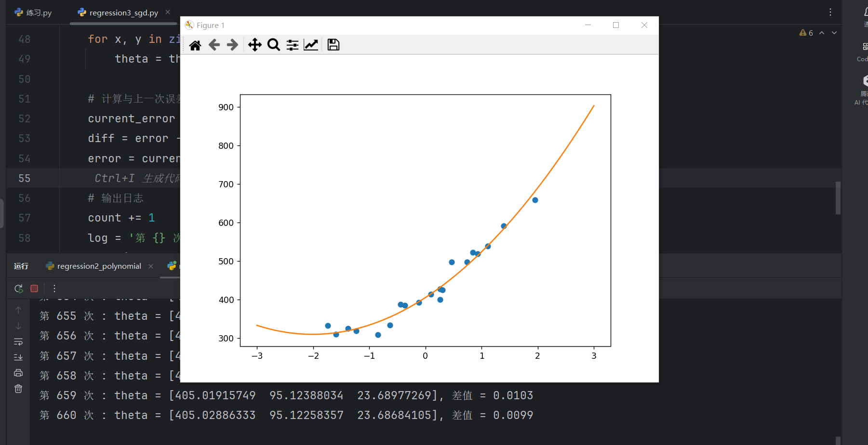Screen dimensions: 868x445
Task: Clear all console output with trash icon
Action: (x=18, y=389)
